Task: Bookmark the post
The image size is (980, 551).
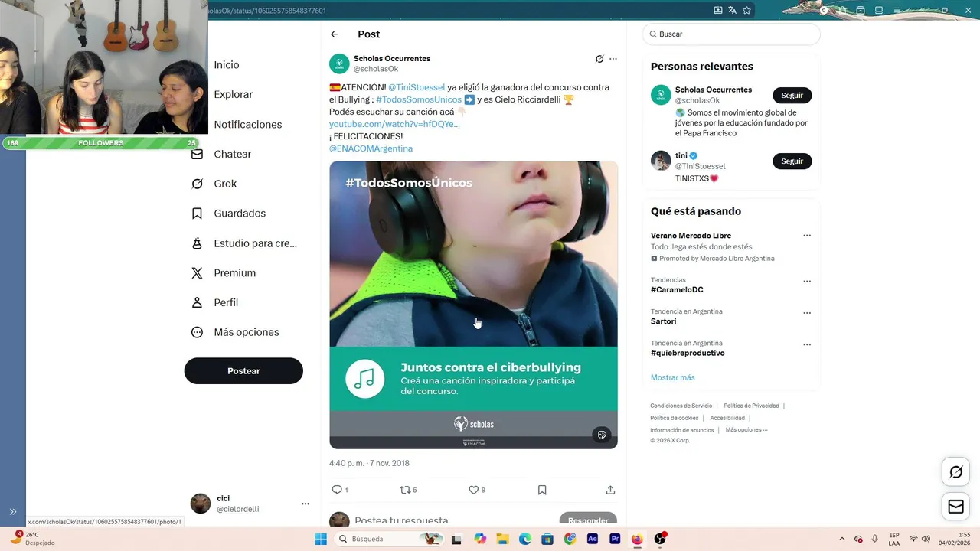Action: pos(542,490)
